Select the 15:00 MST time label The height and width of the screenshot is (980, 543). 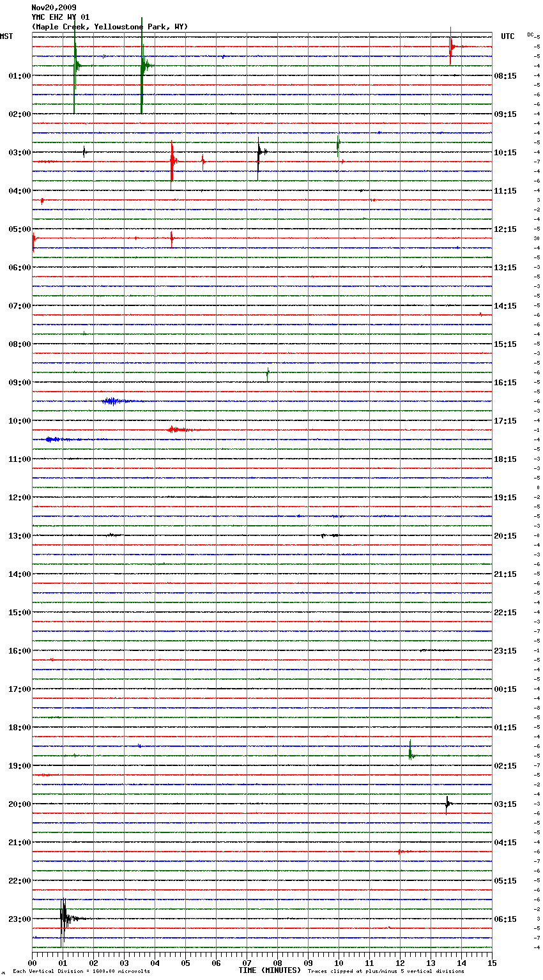point(20,613)
